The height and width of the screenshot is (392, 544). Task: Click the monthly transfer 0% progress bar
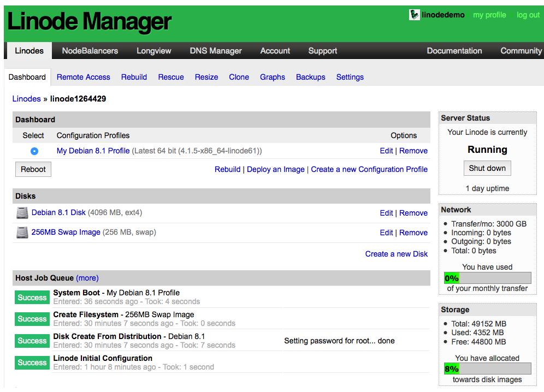[487, 278]
